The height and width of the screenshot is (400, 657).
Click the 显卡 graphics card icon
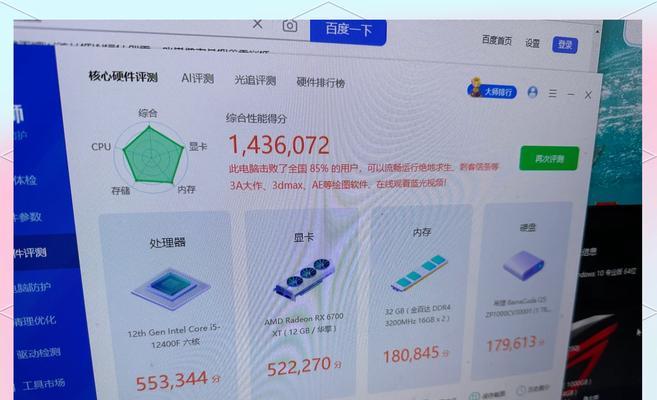[304, 279]
